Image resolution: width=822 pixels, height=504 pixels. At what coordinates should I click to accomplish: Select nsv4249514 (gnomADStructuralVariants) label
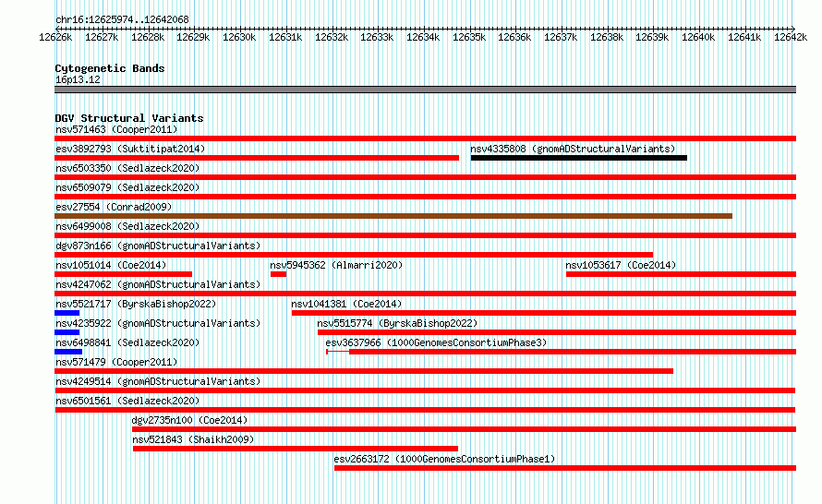(158, 381)
